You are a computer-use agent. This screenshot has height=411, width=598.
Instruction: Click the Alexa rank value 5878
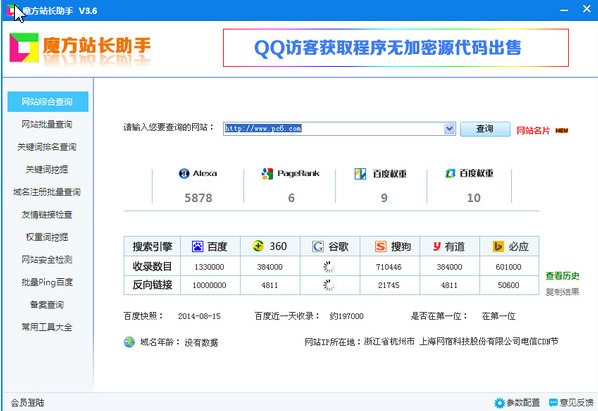pos(198,198)
